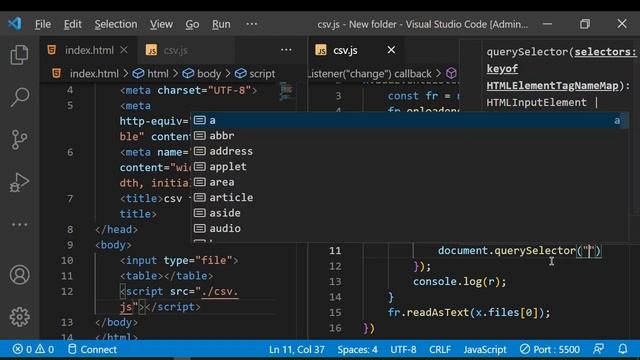Place cursor in console.log(r) line

tap(459, 282)
